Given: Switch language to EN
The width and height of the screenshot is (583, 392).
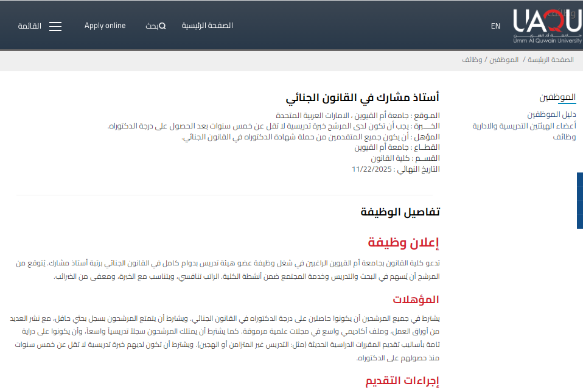Looking at the screenshot, I should 495,26.
